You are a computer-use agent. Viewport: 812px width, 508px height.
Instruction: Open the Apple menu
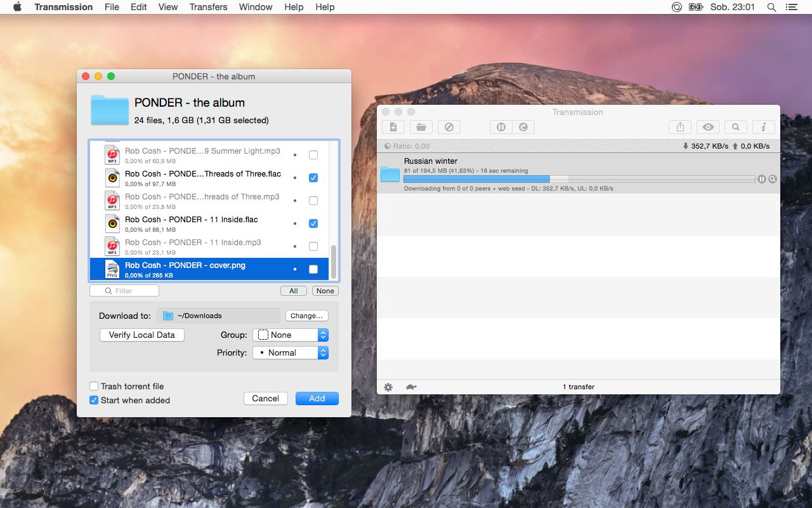point(17,7)
